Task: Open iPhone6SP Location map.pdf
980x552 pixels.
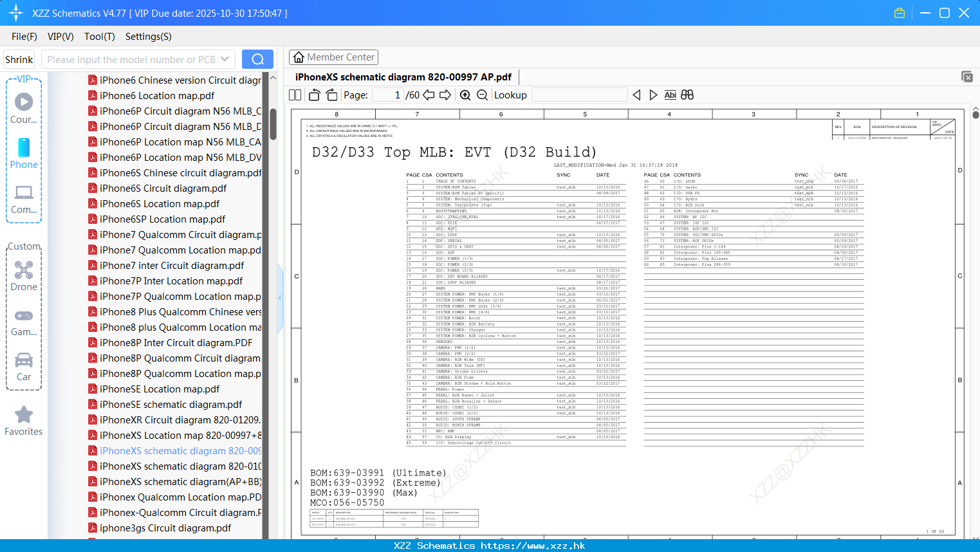Action: [x=162, y=219]
